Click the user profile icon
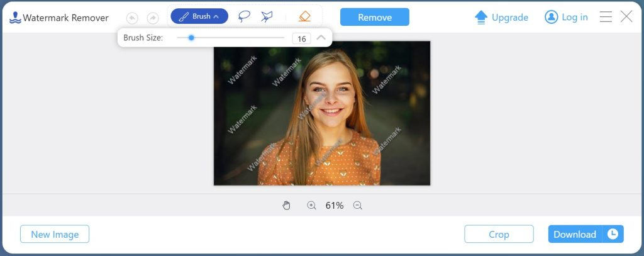 [x=551, y=17]
